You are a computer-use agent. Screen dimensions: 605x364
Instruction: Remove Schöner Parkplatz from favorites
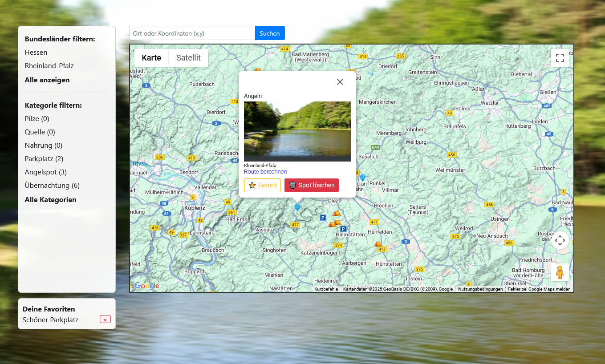tap(105, 320)
